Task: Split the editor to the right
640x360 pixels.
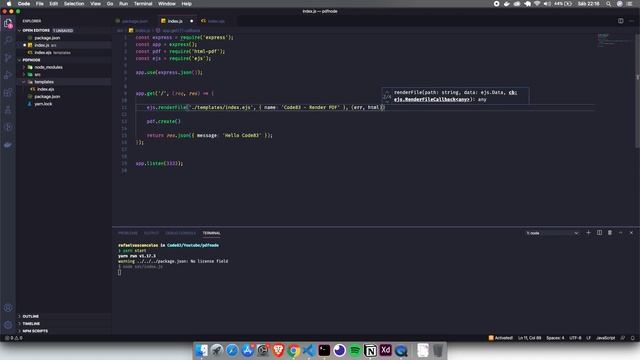Action: [x=620, y=21]
